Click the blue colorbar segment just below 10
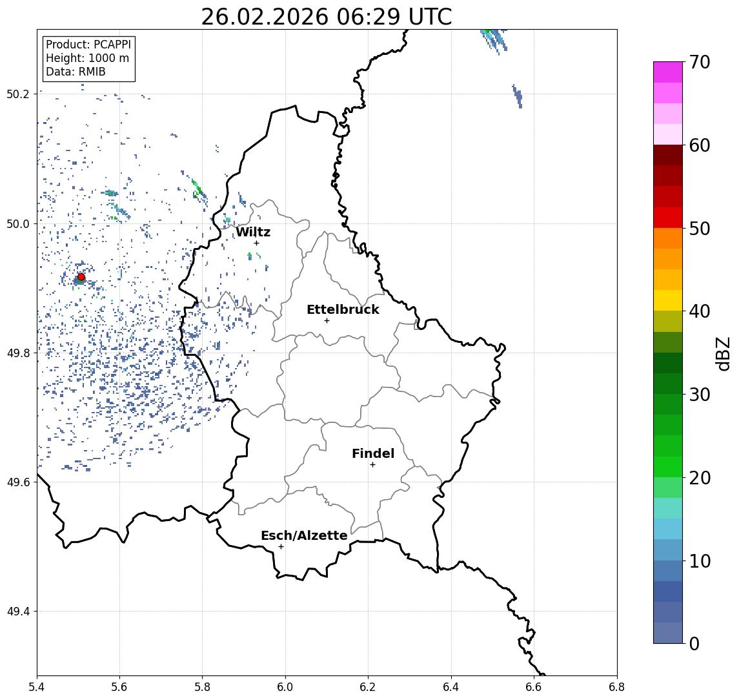 668,570
